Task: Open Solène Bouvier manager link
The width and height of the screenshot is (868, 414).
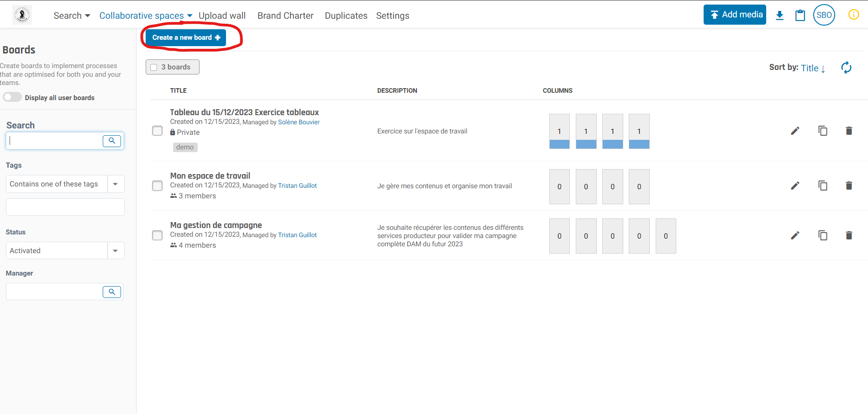Action: pos(299,122)
